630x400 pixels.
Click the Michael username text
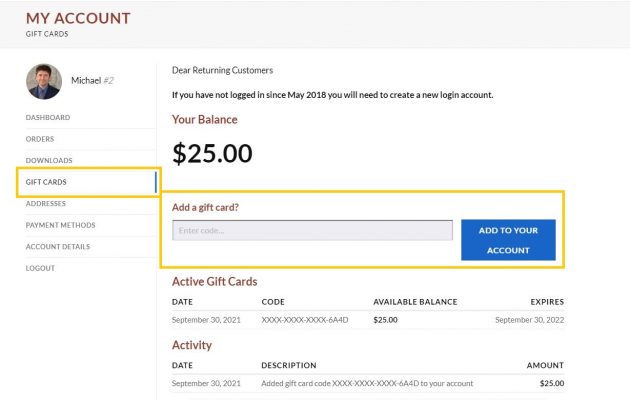(x=86, y=80)
